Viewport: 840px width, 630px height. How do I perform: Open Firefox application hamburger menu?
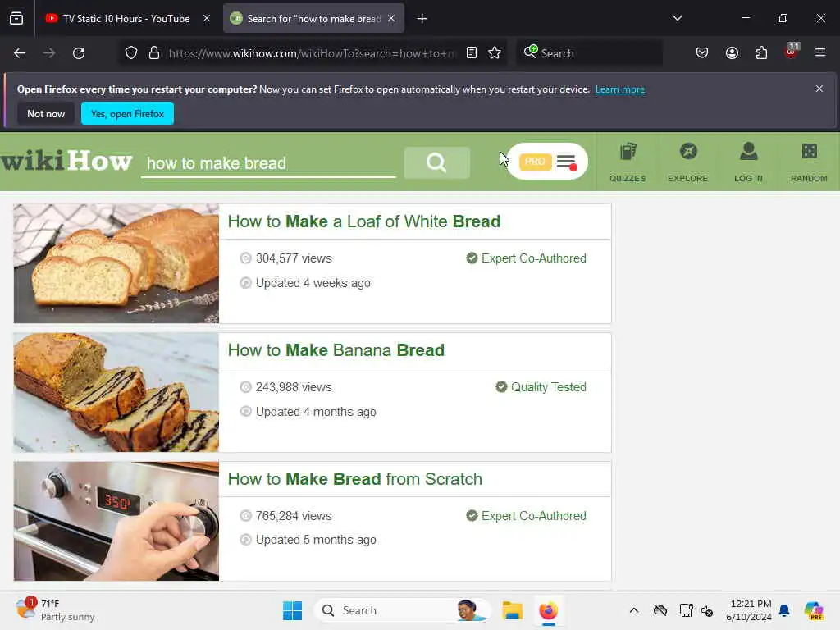(820, 52)
